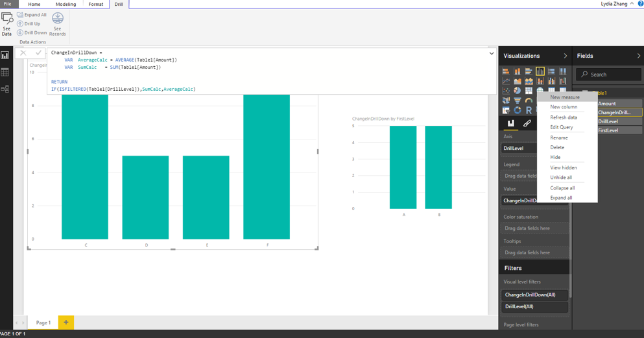This screenshot has width=644, height=338.
Task: Choose Unhide all from context menu
Action: 567,177
